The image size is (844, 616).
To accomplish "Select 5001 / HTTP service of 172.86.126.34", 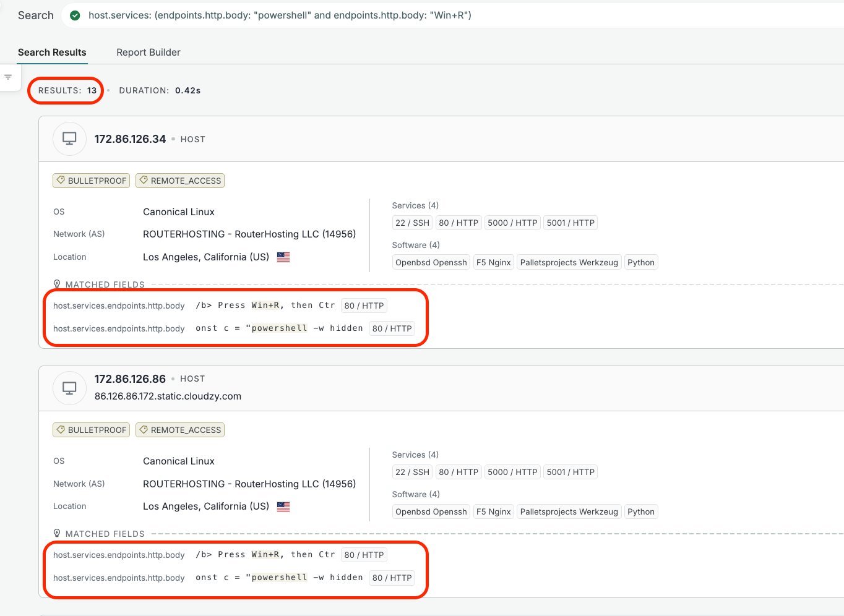I will [571, 223].
